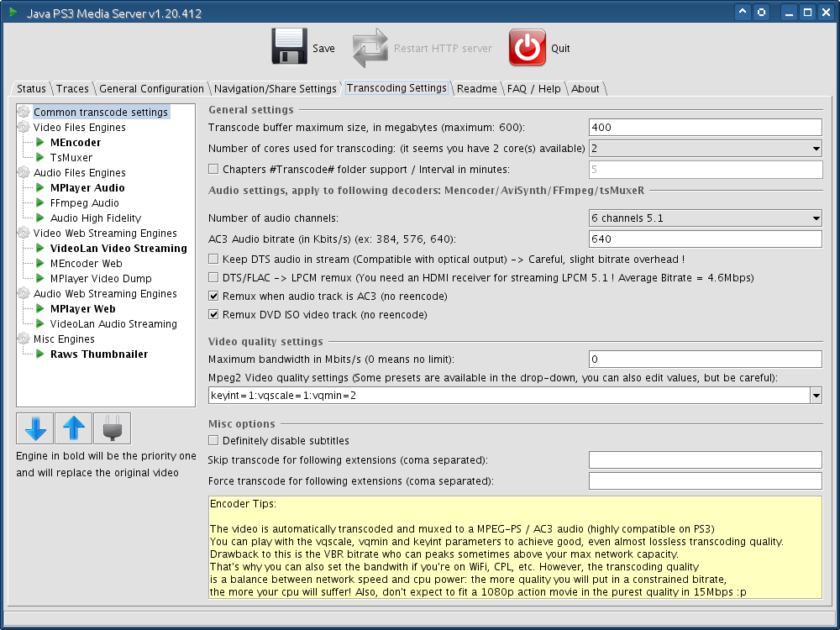Click the Mpeg2 quality settings text field
Screen dimensions: 840x630
pos(510,396)
